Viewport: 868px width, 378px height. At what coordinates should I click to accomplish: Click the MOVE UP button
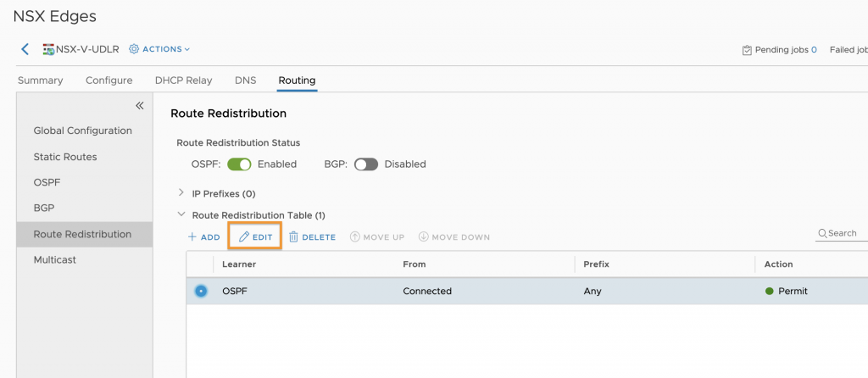tap(377, 236)
